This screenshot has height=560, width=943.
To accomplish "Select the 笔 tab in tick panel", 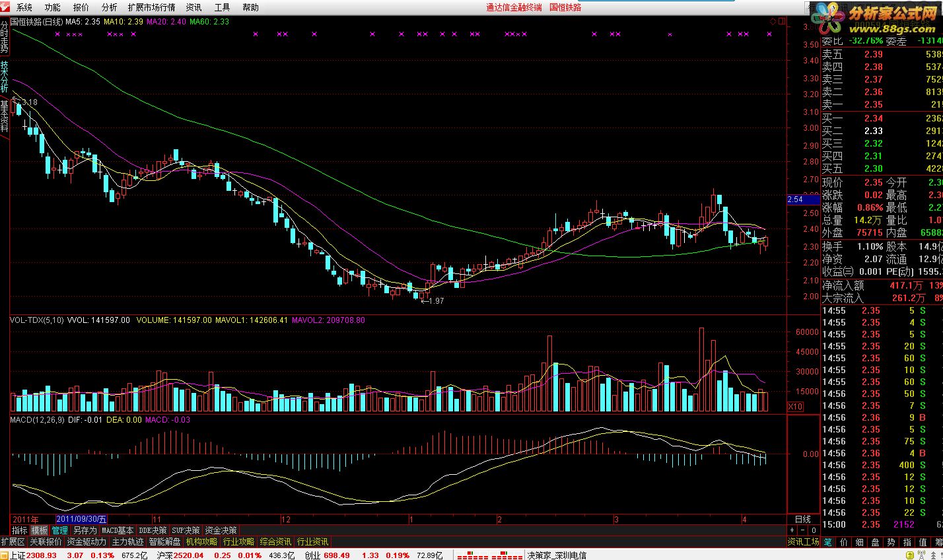I will (828, 542).
